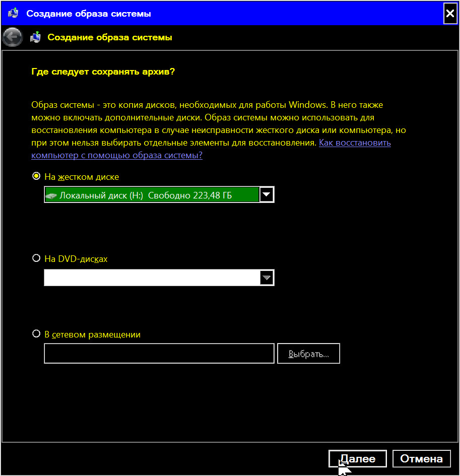Click the Локальный диск (H:) combo box entry

point(151,195)
